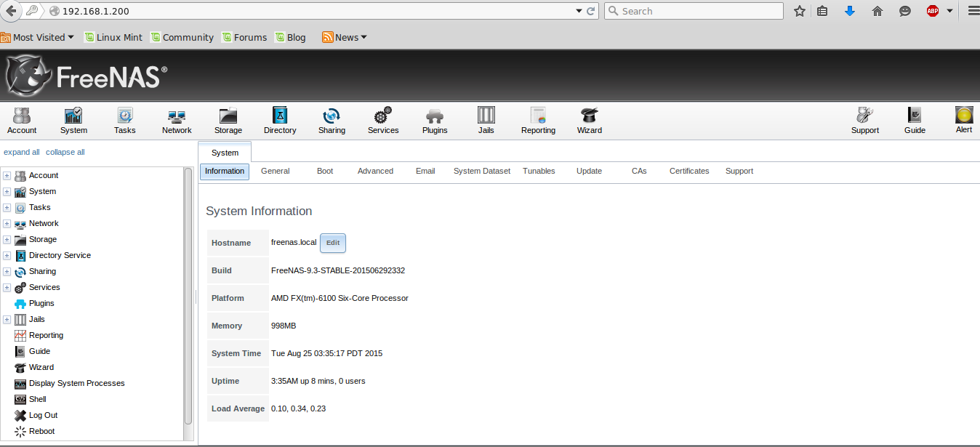Expand the Account tree node

click(7, 175)
